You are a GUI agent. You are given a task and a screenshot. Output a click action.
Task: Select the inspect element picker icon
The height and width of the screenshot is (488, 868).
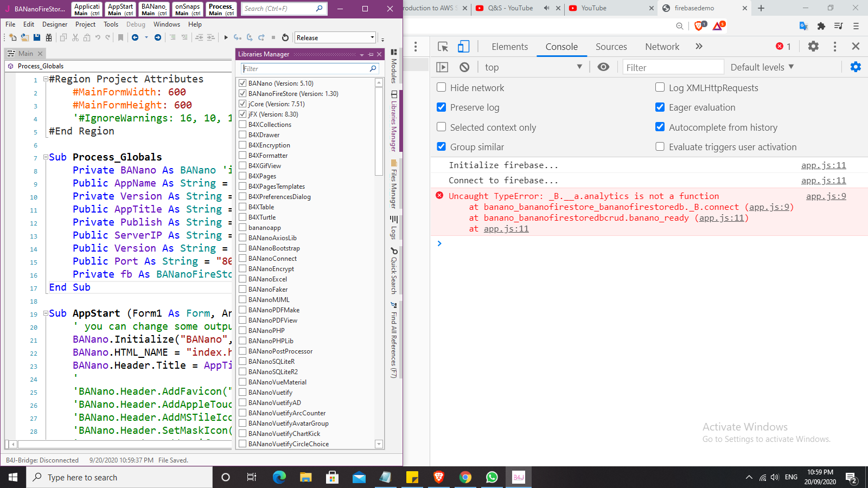pos(443,47)
